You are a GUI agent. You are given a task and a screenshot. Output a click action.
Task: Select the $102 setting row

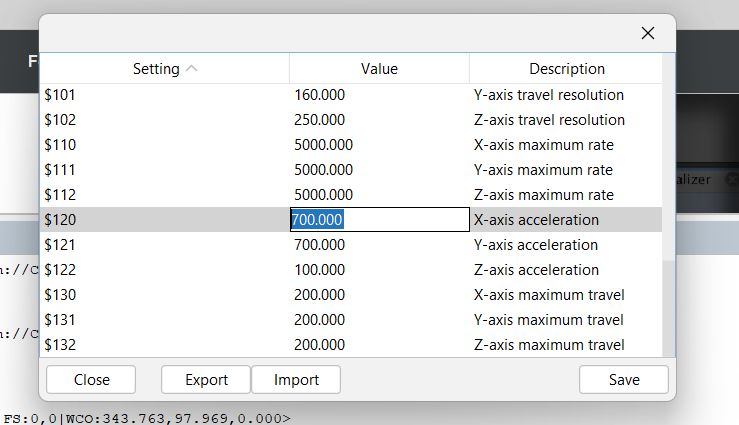click(351, 120)
